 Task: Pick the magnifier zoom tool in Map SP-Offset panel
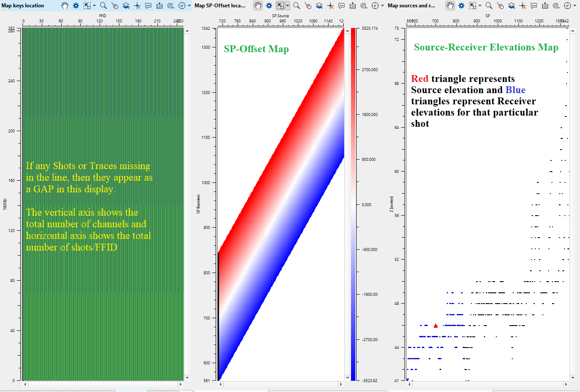click(x=297, y=6)
